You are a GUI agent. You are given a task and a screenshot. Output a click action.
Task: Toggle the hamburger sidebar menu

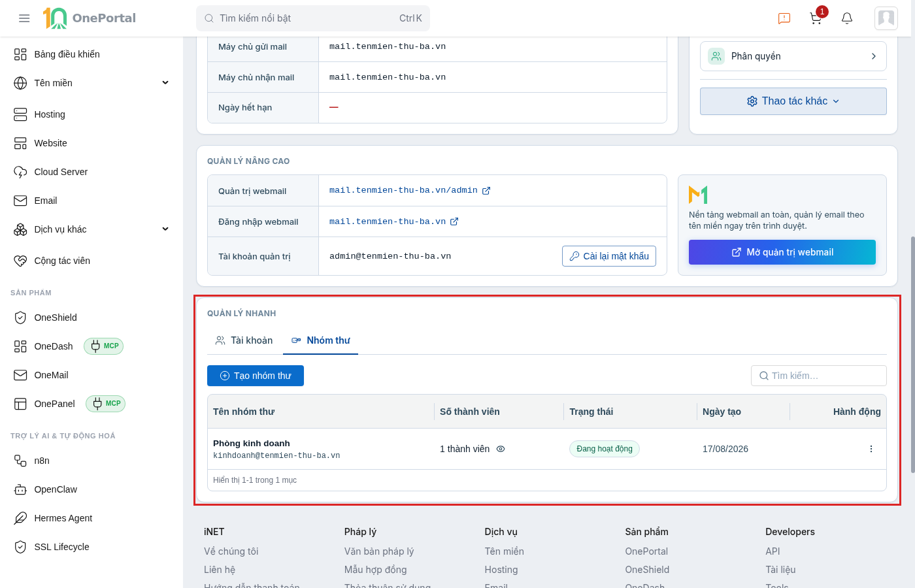pos(24,18)
